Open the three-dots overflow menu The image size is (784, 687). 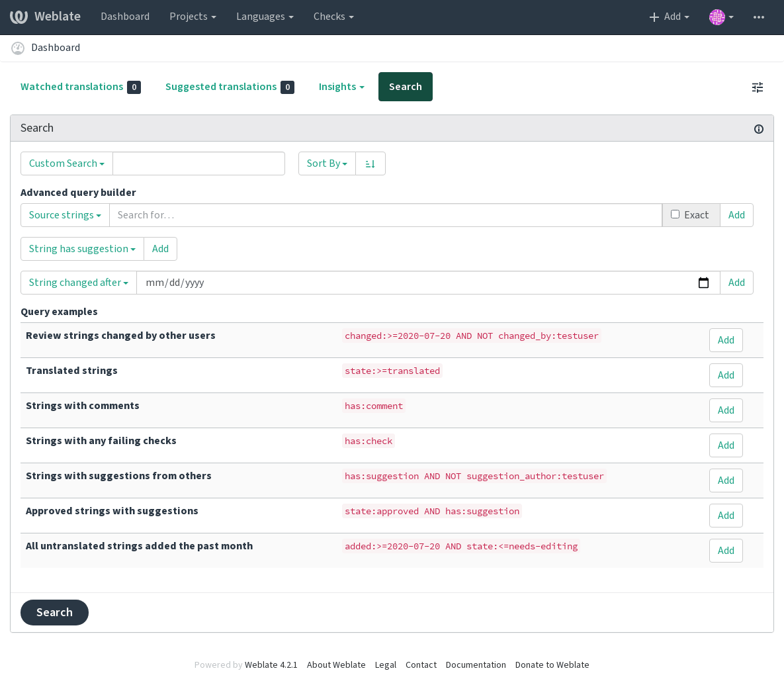[x=758, y=17]
